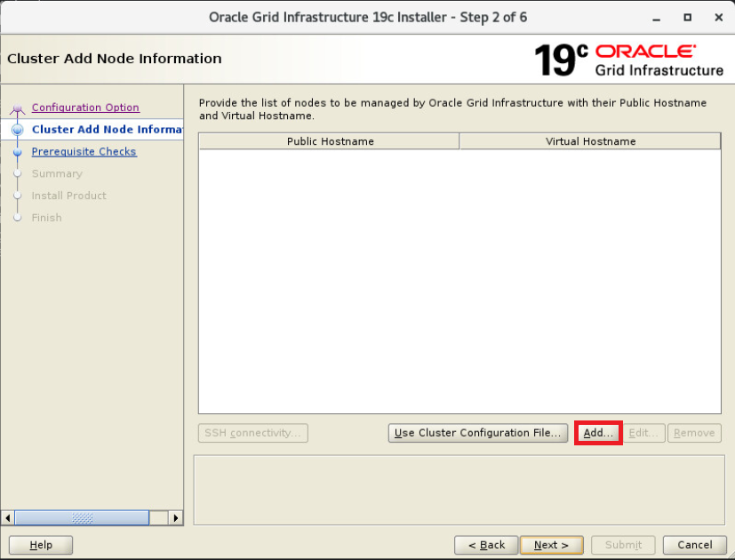Go Back to previous step

(486, 545)
